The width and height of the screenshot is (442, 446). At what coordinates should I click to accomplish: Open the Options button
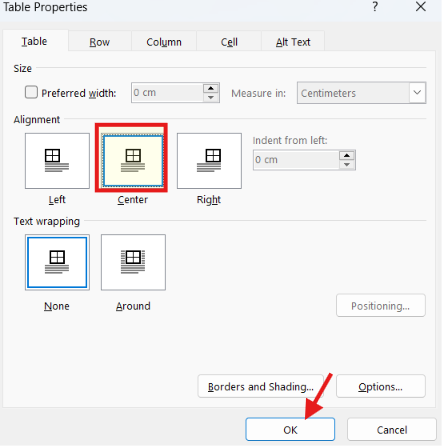(381, 386)
